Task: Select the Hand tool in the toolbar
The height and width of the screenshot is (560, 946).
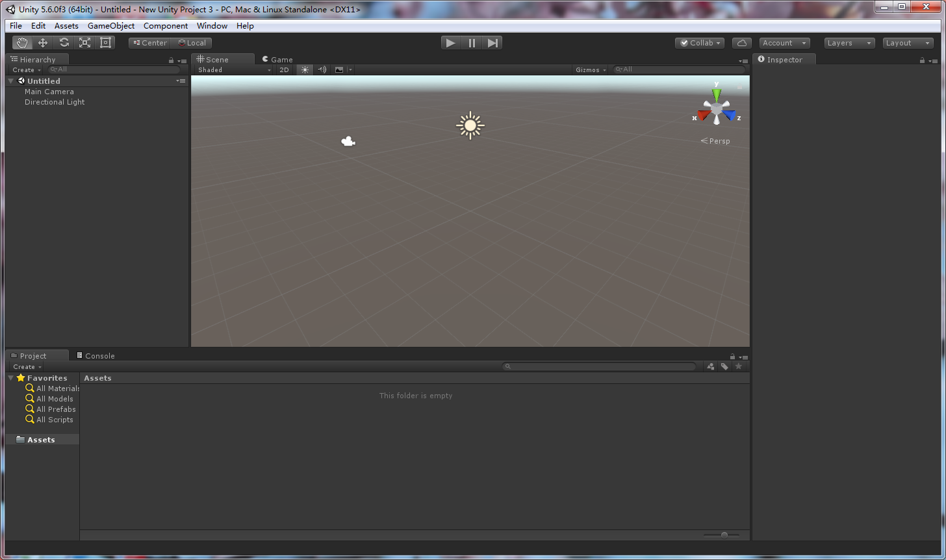Action: coord(22,42)
